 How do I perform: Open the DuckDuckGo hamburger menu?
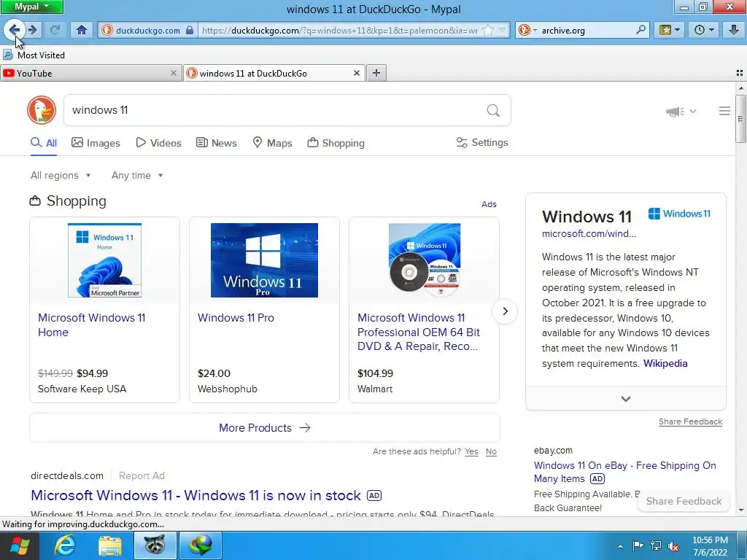coord(724,111)
